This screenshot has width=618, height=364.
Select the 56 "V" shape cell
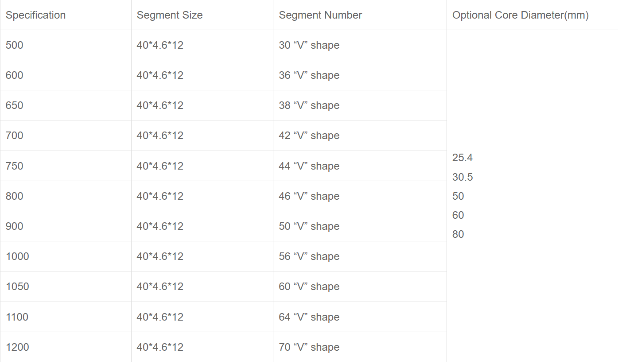309,256
